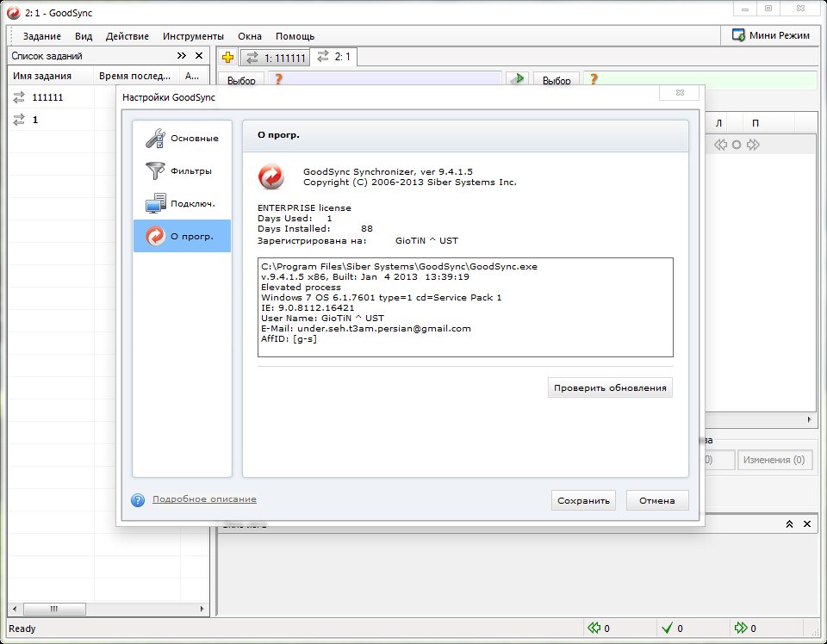Click the blue help question mark icon

coord(138,500)
